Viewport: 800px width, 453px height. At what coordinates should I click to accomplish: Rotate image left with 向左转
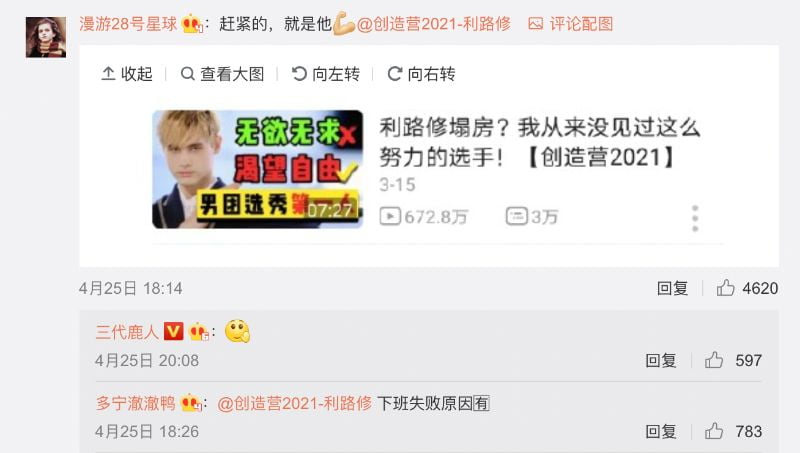click(x=326, y=74)
